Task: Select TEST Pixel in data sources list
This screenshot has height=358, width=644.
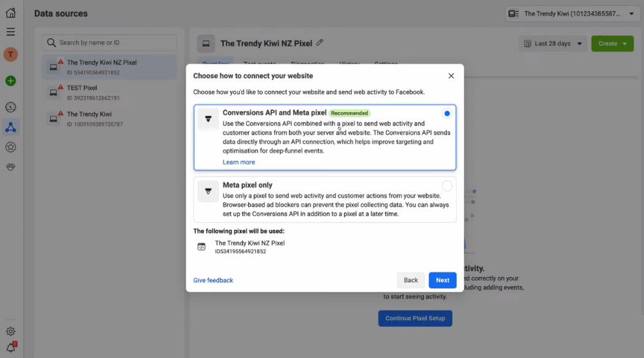Action: coord(109,92)
